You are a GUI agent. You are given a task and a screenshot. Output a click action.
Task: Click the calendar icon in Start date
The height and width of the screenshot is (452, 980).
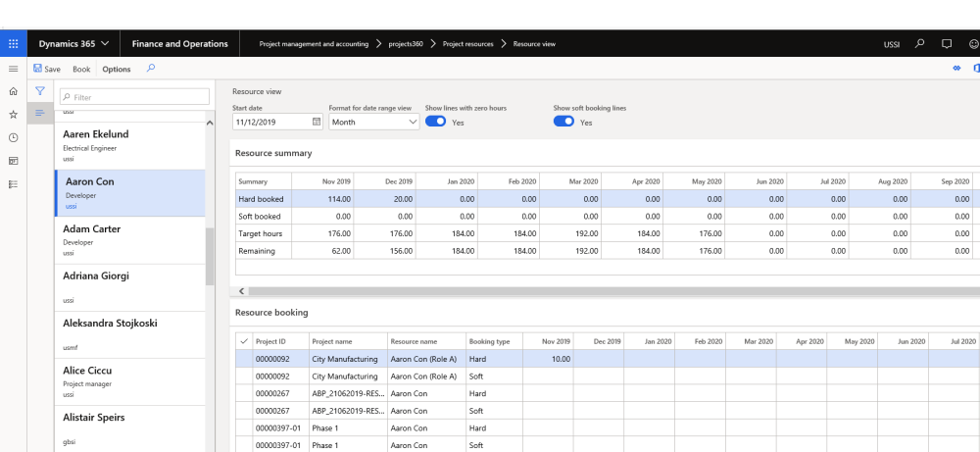[316, 123]
